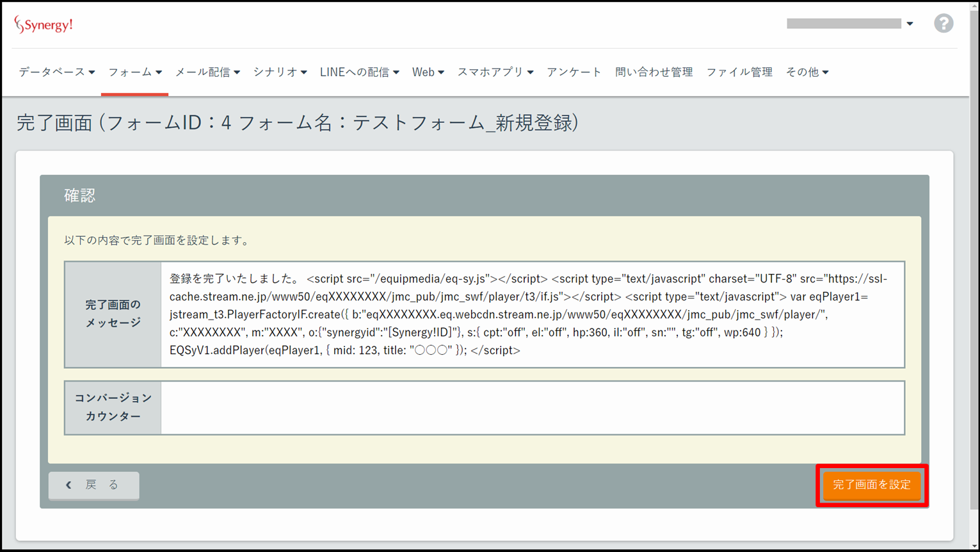Click the left chevron on 戻る button
The height and width of the screenshot is (552, 980).
[x=68, y=485]
